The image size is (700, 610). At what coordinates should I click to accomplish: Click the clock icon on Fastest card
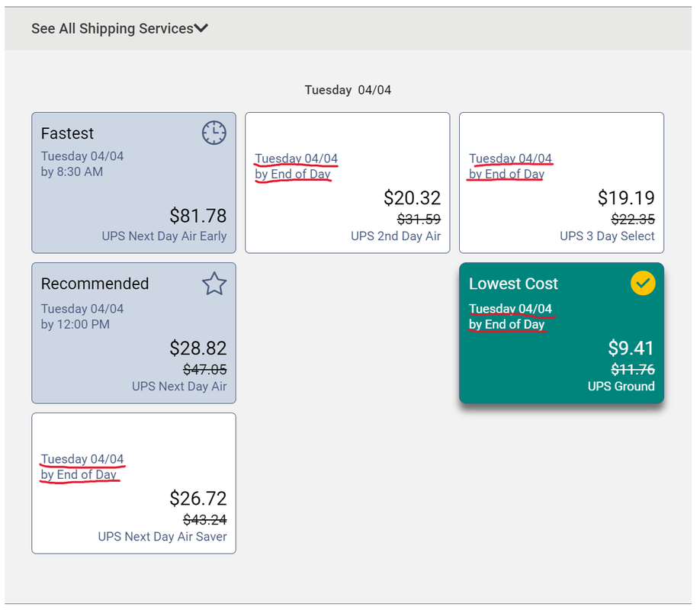(214, 133)
